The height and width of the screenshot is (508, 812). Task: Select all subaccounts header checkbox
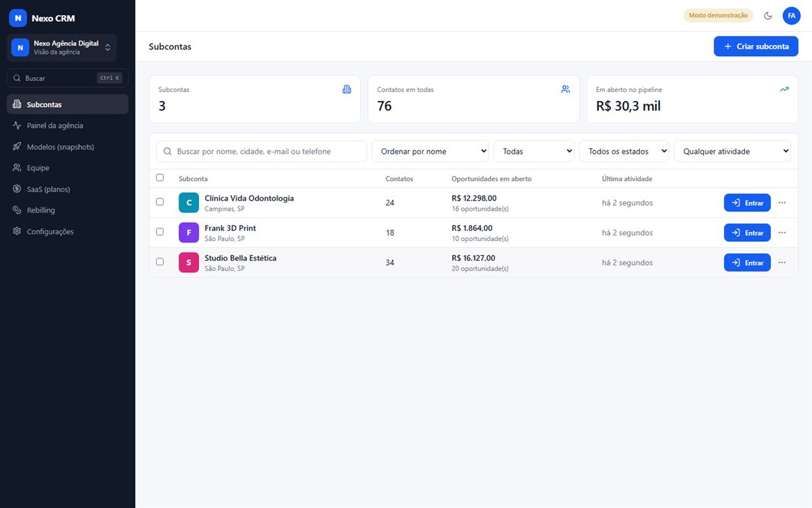point(160,177)
